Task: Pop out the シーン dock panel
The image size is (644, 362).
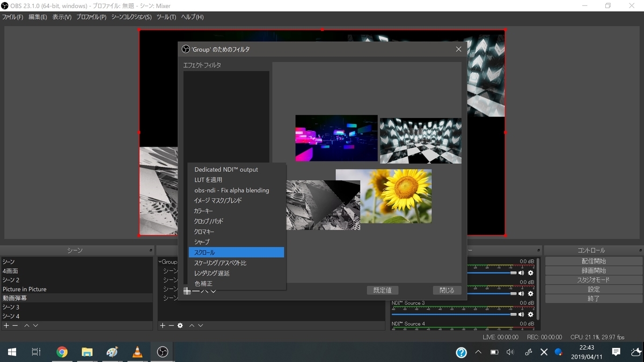Action: coord(151,250)
